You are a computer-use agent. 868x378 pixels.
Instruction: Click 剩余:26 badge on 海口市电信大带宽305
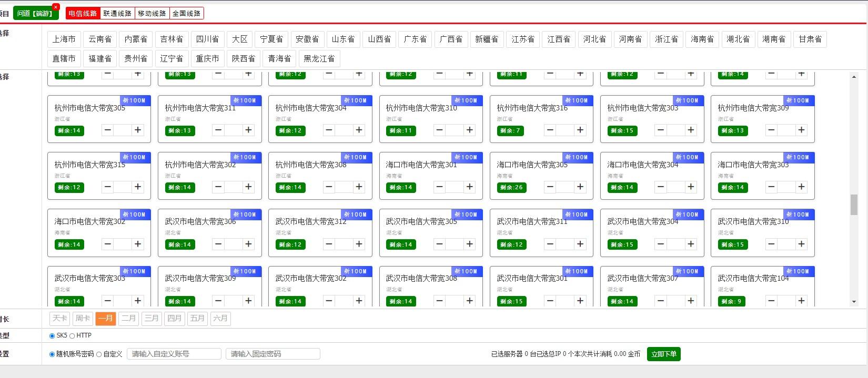point(512,187)
